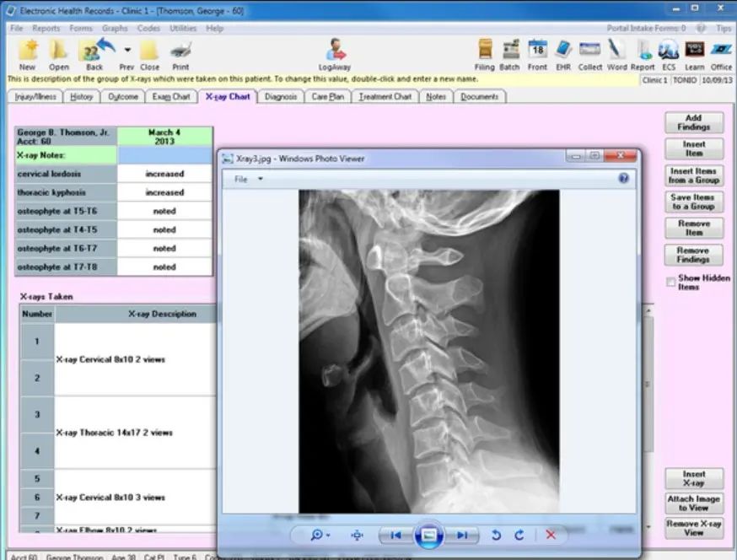The image size is (737, 560).
Task: Open the Utilities menu
Action: point(183,29)
